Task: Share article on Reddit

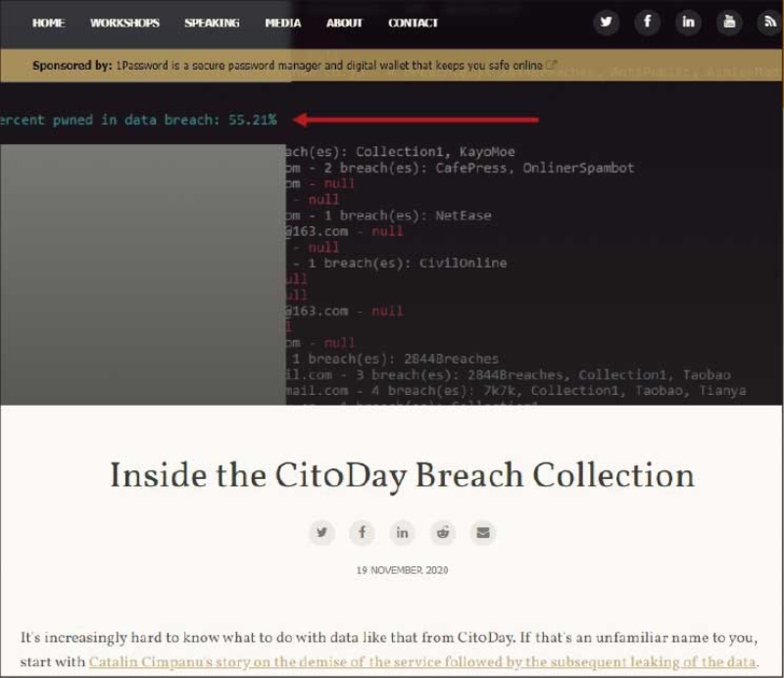Action: tap(443, 533)
